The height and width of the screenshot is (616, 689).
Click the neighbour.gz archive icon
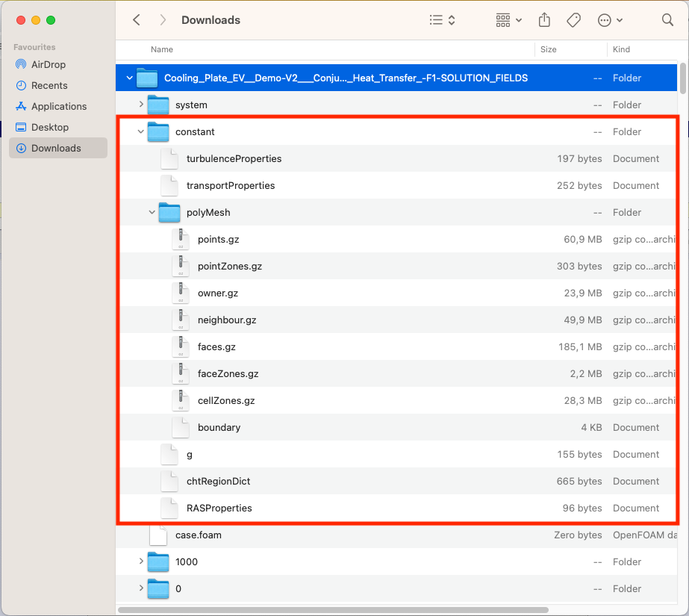[181, 320]
